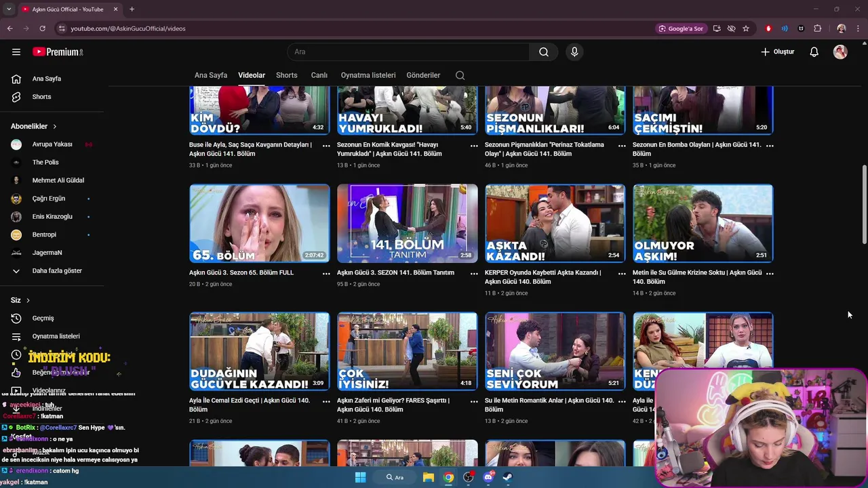Click the Google'a Sor button

(681, 28)
